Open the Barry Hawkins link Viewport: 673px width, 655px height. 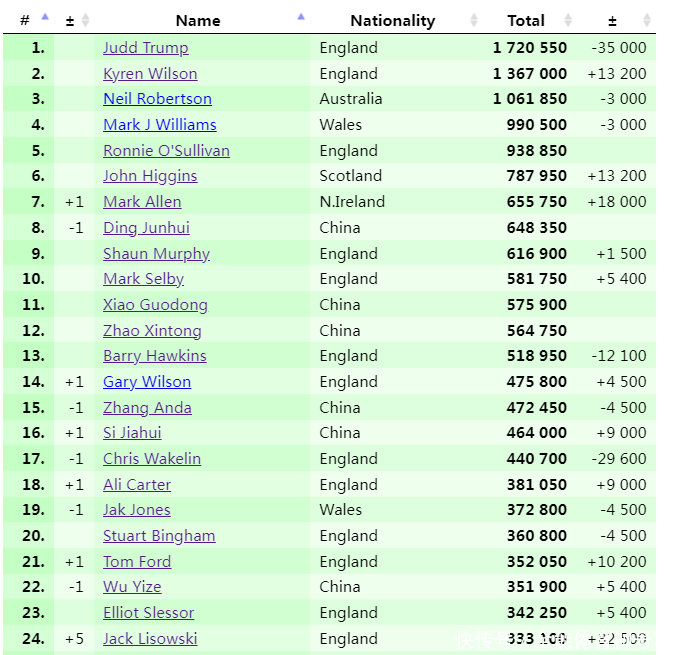pyautogui.click(x=154, y=356)
